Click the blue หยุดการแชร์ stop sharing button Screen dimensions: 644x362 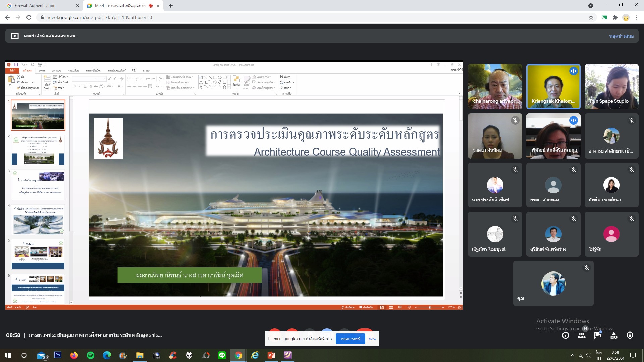[x=350, y=339]
